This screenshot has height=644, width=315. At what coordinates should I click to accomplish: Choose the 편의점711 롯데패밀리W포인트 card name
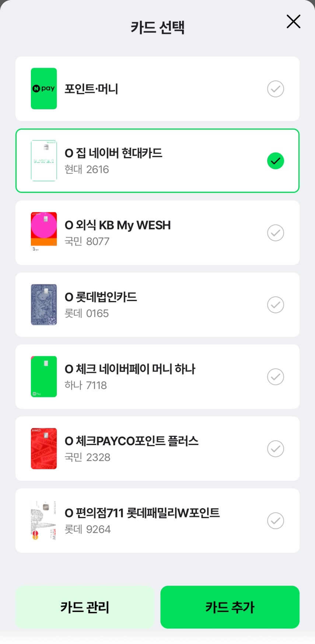click(x=142, y=513)
